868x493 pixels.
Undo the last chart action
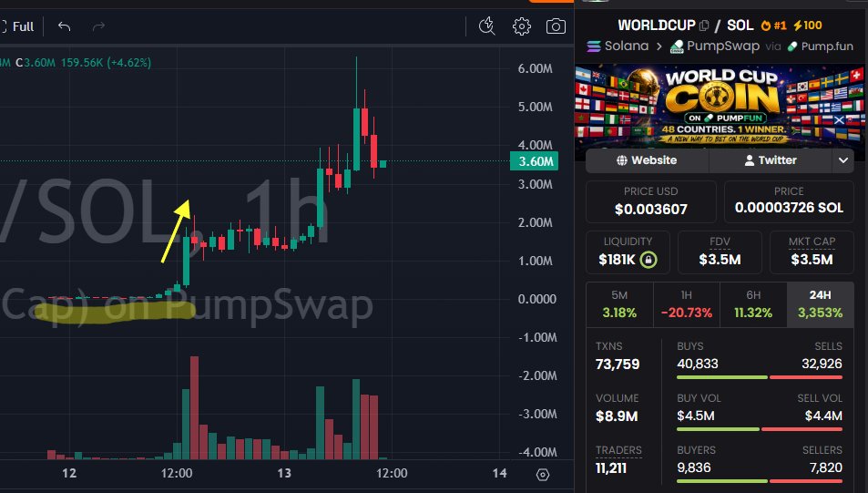65,26
